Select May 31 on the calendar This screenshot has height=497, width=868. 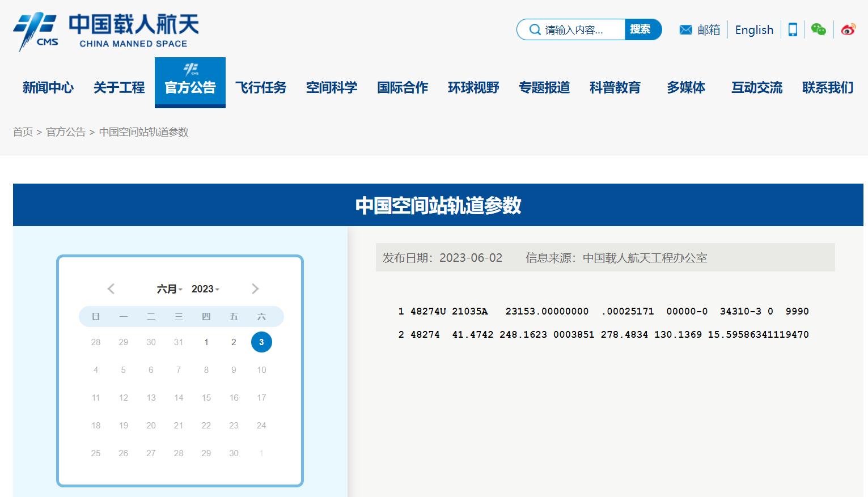pyautogui.click(x=179, y=342)
